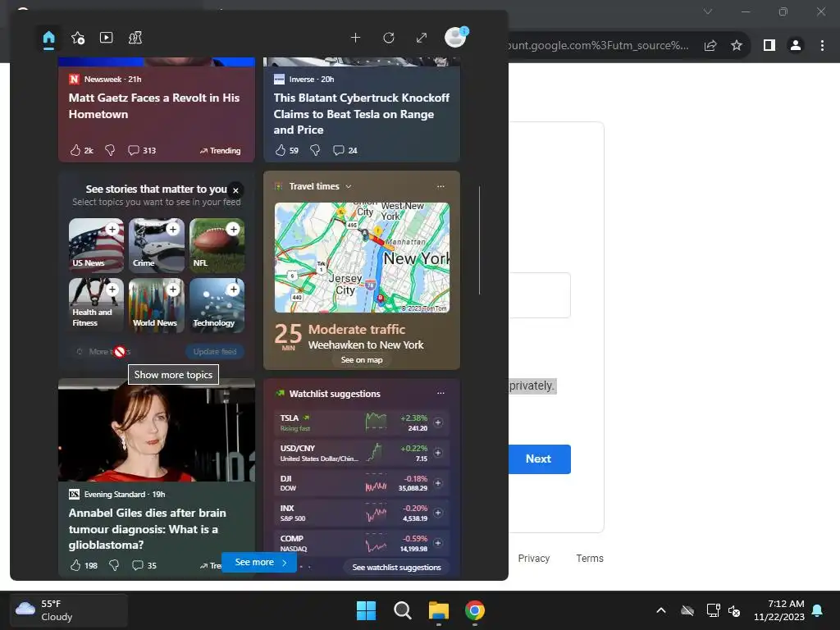Share this page from Chrome toolbar
Image resolution: width=840 pixels, height=630 pixels.
coord(710,46)
